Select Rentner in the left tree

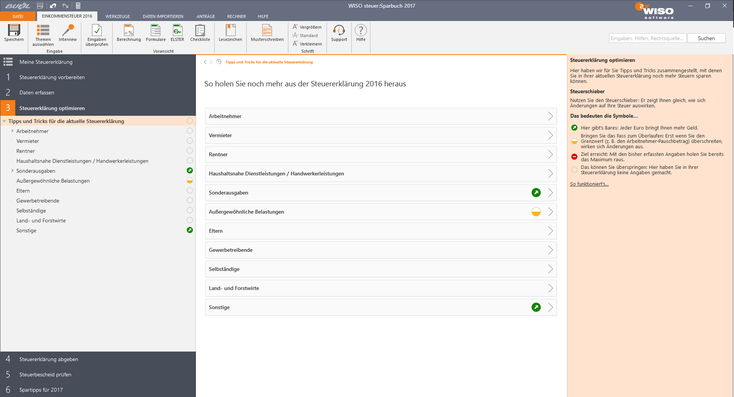(26, 151)
